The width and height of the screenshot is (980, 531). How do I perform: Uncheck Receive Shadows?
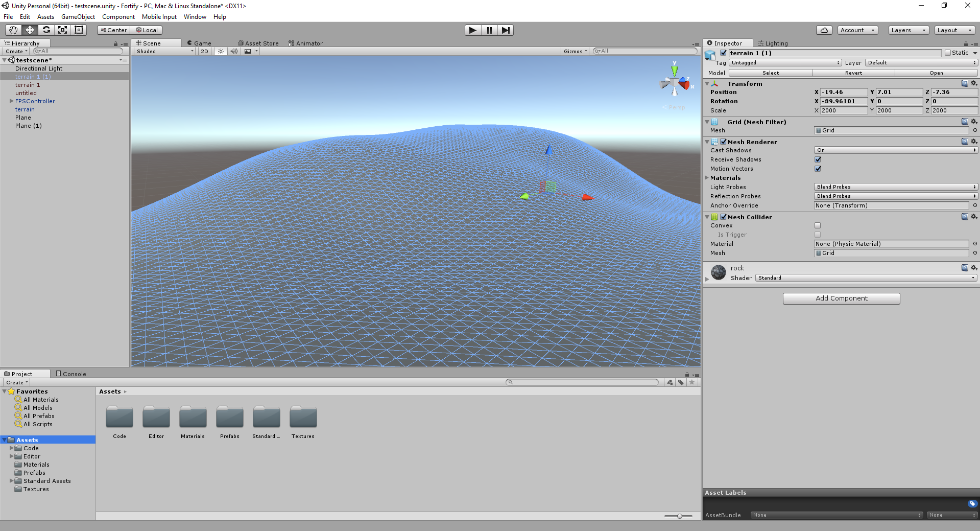tap(818, 159)
